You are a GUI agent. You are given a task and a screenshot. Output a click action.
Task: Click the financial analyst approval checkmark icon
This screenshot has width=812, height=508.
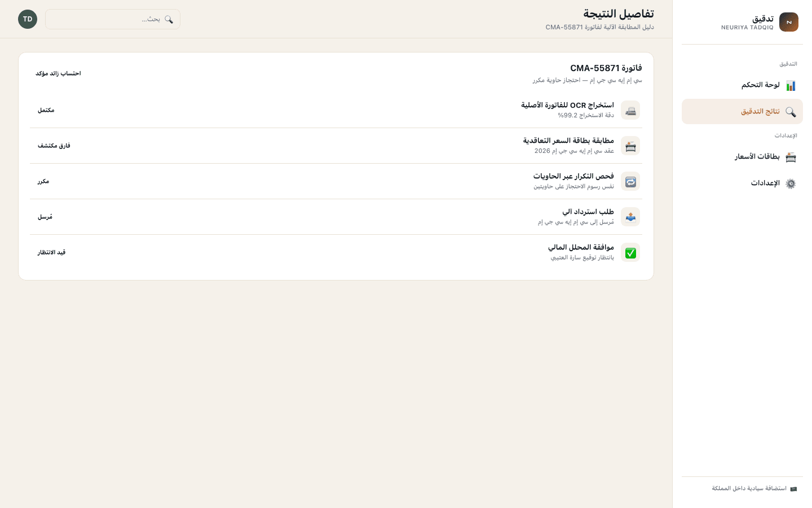630,252
